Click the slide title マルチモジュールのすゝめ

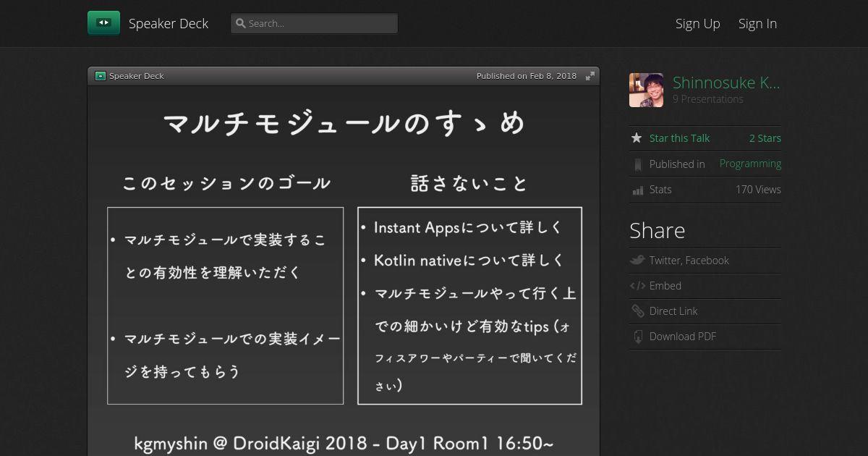pos(344,123)
